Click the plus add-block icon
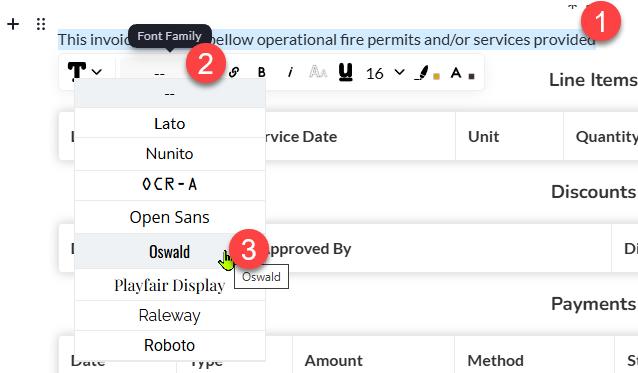Screen dimensions: 638x373 13,24
